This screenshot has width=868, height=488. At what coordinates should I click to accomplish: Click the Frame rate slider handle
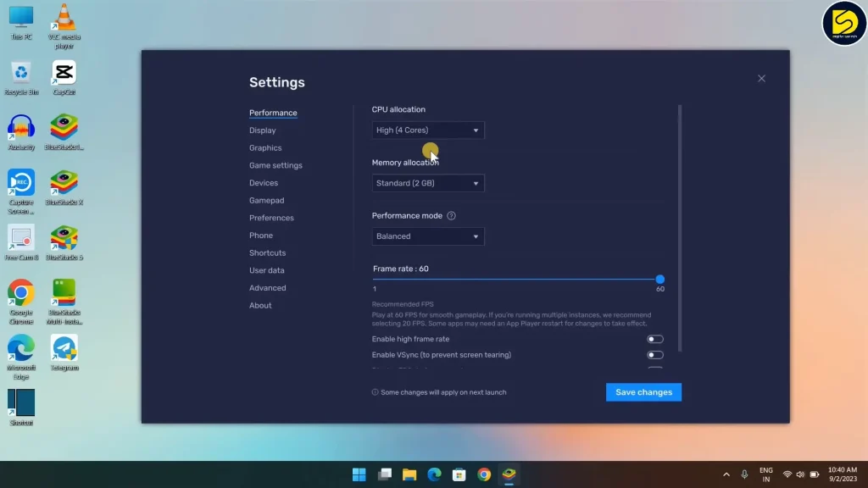pos(659,280)
